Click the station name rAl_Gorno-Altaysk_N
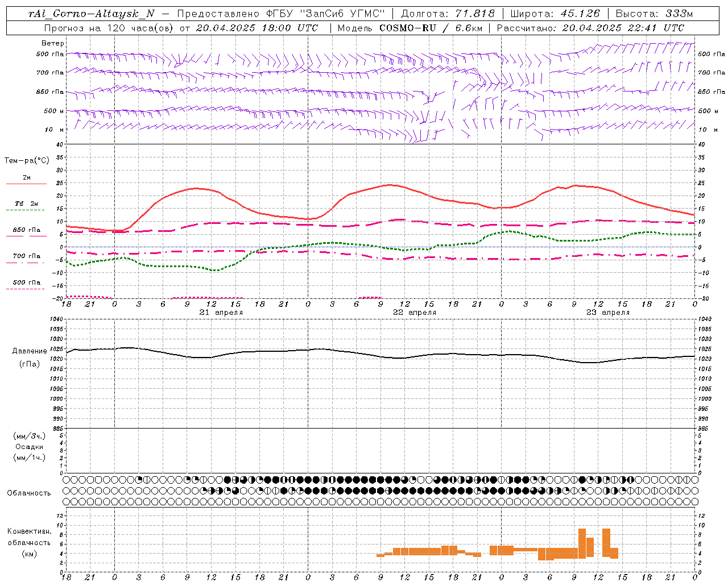 point(92,14)
